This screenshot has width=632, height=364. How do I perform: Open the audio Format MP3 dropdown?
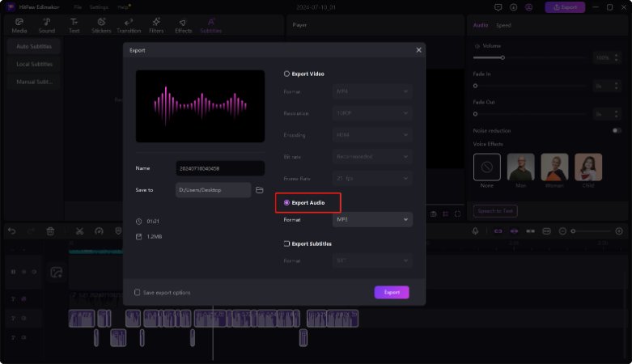[372, 219]
